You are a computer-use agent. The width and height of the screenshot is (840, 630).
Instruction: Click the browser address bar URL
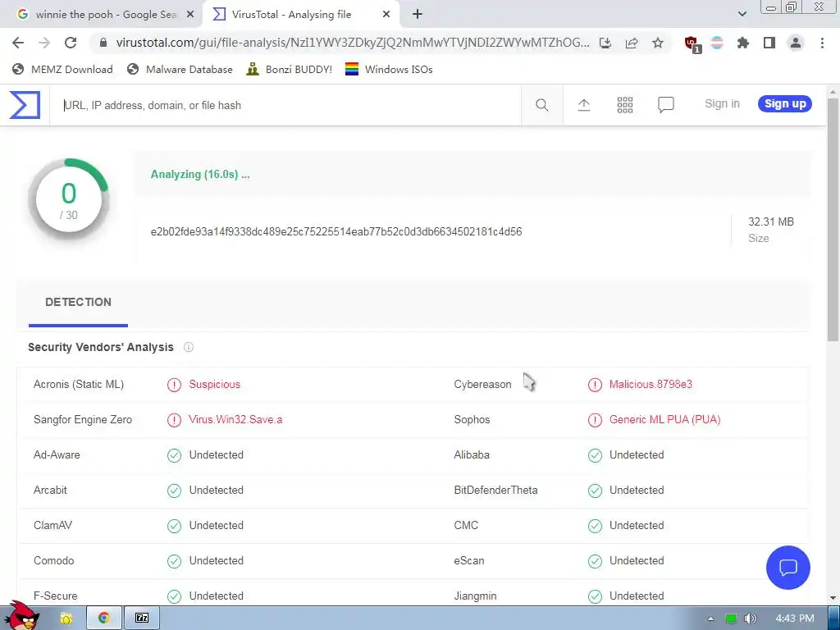(353, 43)
